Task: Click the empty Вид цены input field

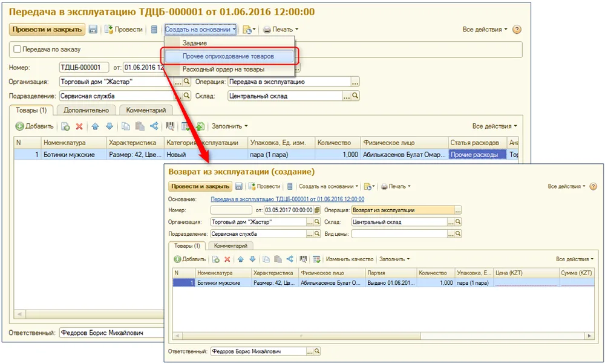Action: click(399, 233)
